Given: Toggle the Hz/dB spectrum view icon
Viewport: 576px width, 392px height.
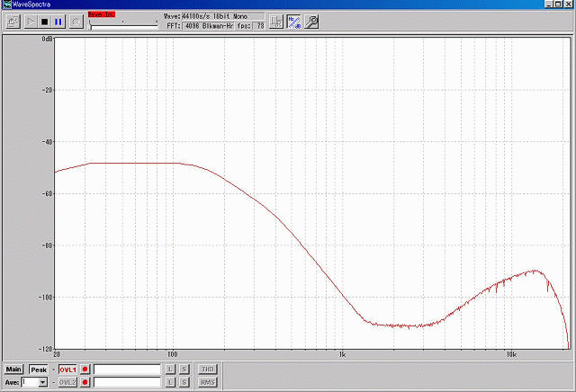Looking at the screenshot, I should click(294, 21).
